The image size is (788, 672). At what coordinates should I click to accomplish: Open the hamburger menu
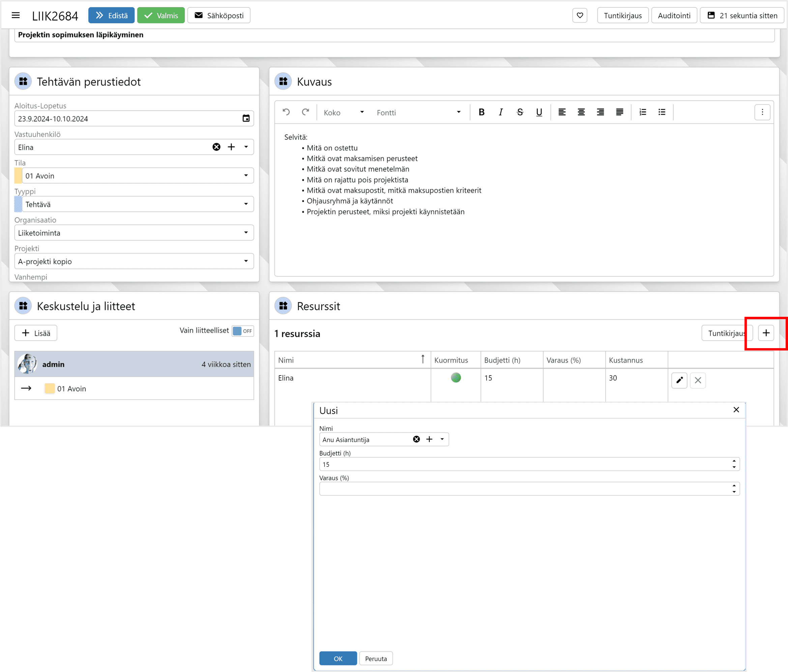click(16, 15)
